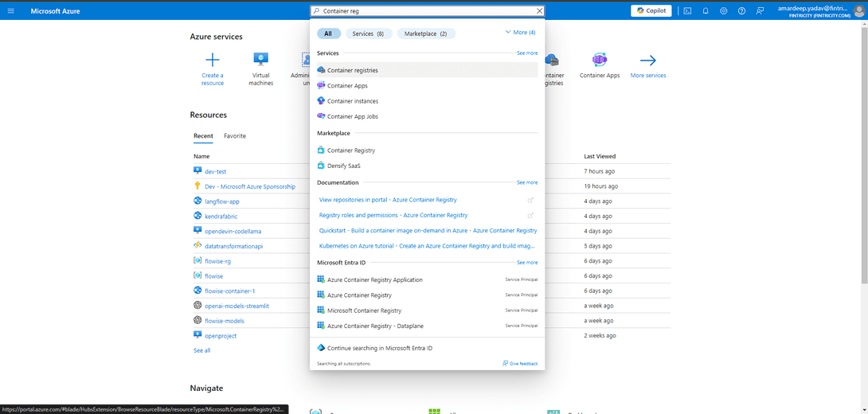The image size is (868, 414).
Task: Click Microsoft Container Registry entry icon
Action: [x=320, y=310]
